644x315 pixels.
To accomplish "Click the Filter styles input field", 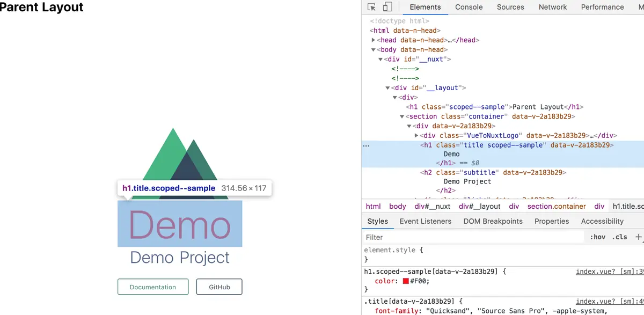I will 473,237.
